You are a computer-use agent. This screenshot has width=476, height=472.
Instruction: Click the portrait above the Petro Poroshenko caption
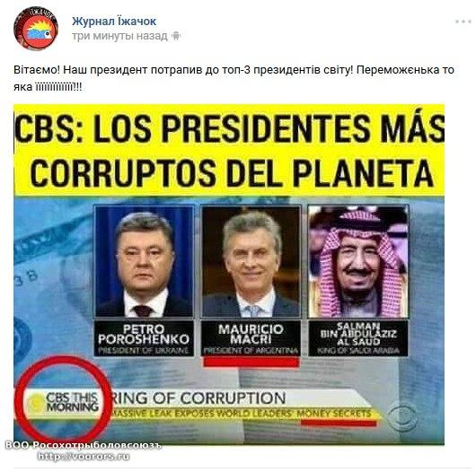[145, 261]
